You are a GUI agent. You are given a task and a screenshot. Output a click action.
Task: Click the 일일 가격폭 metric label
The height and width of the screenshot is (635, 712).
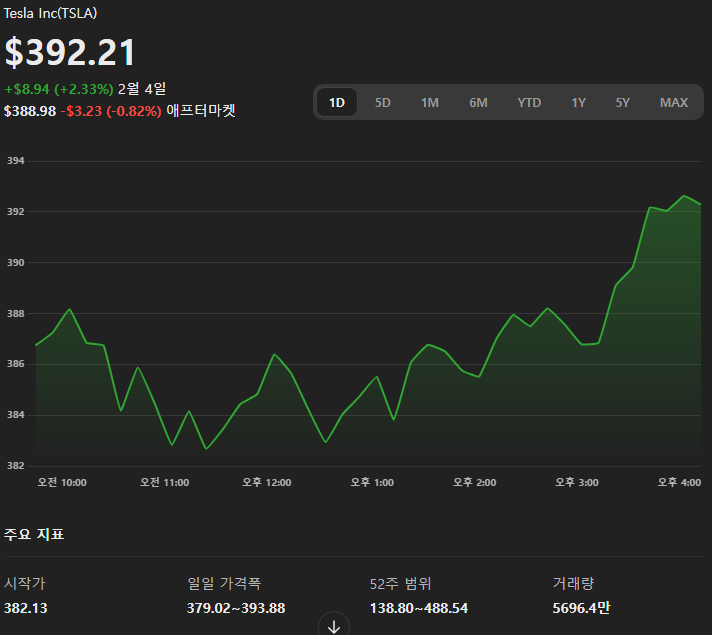click(x=224, y=583)
